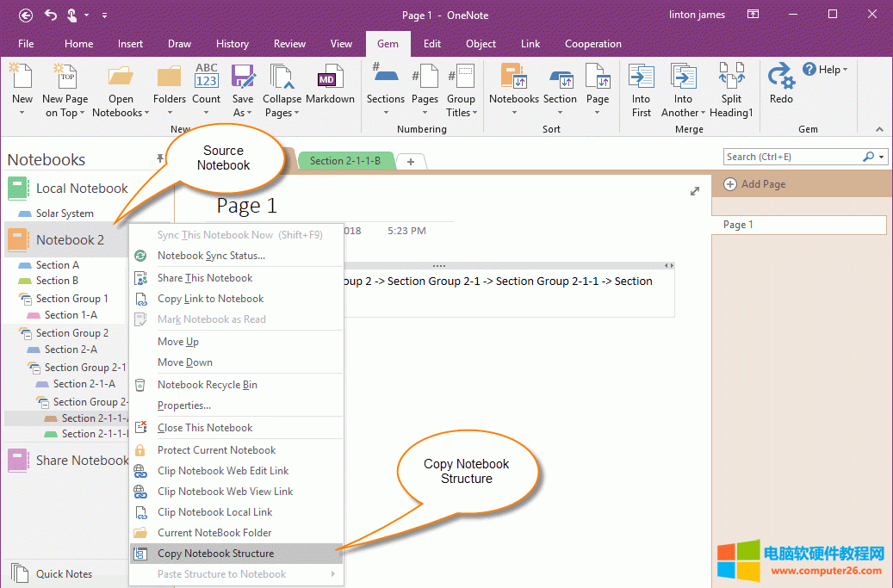
Task: Select Close This Notebook menu item
Action: click(x=205, y=428)
